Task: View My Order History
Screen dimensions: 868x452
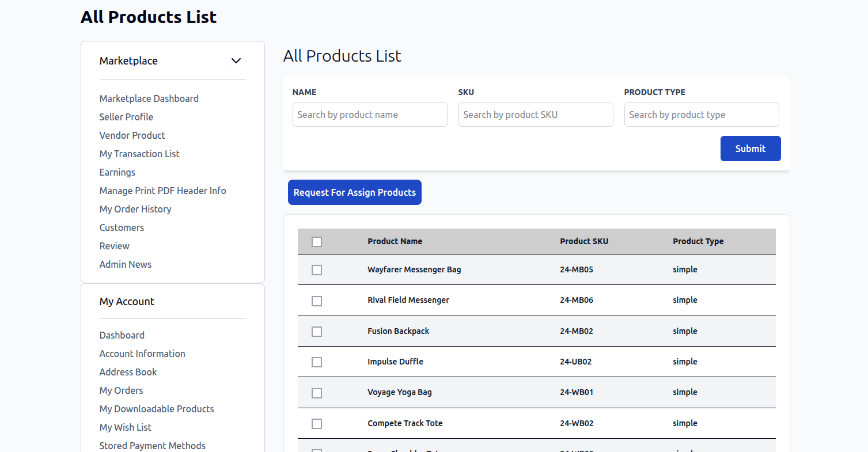Action: click(x=135, y=209)
